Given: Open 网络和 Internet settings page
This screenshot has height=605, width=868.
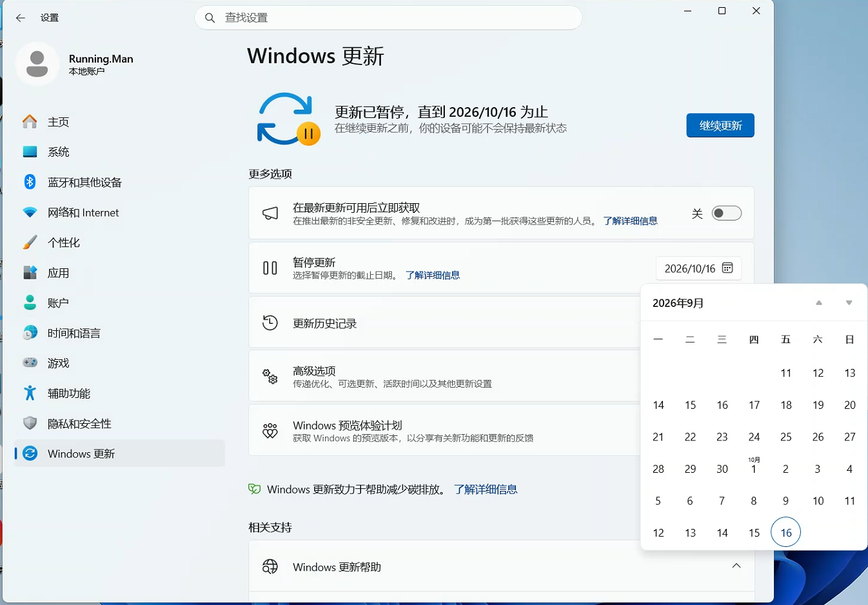Looking at the screenshot, I should pyautogui.click(x=119, y=213).
